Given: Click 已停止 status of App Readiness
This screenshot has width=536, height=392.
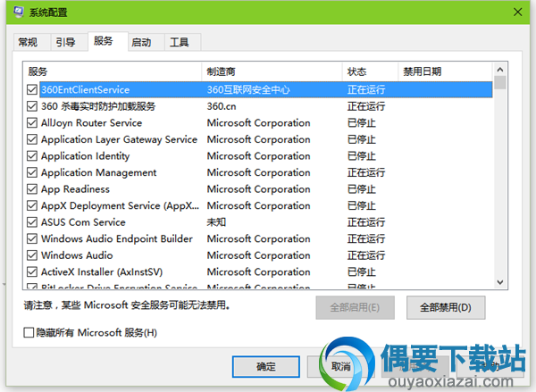Looking at the screenshot, I should tap(361, 189).
